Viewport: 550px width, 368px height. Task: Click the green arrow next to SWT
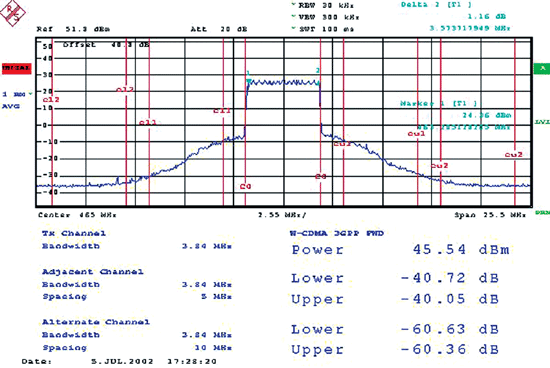pos(294,28)
